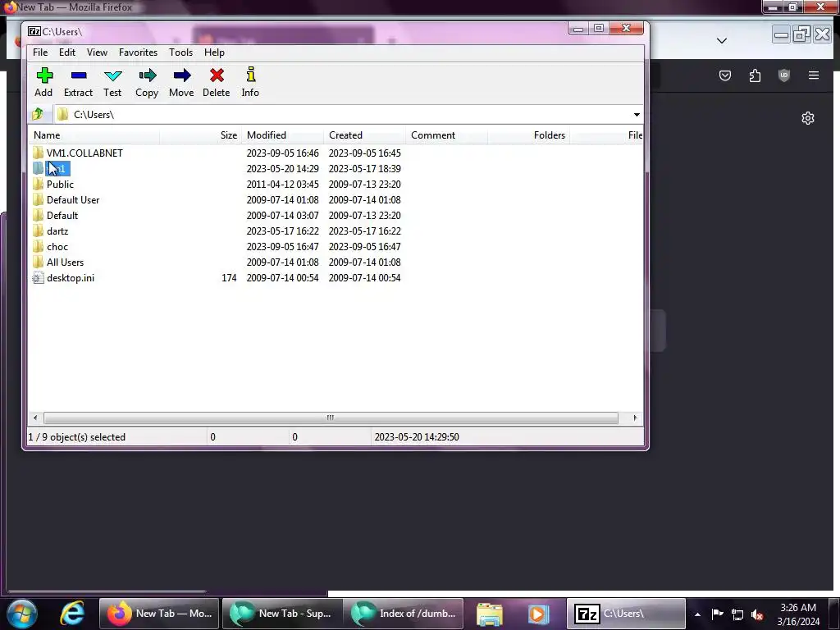Click the VM1.COLLABNET folder icon
Image resolution: width=840 pixels, height=630 pixels.
38,153
